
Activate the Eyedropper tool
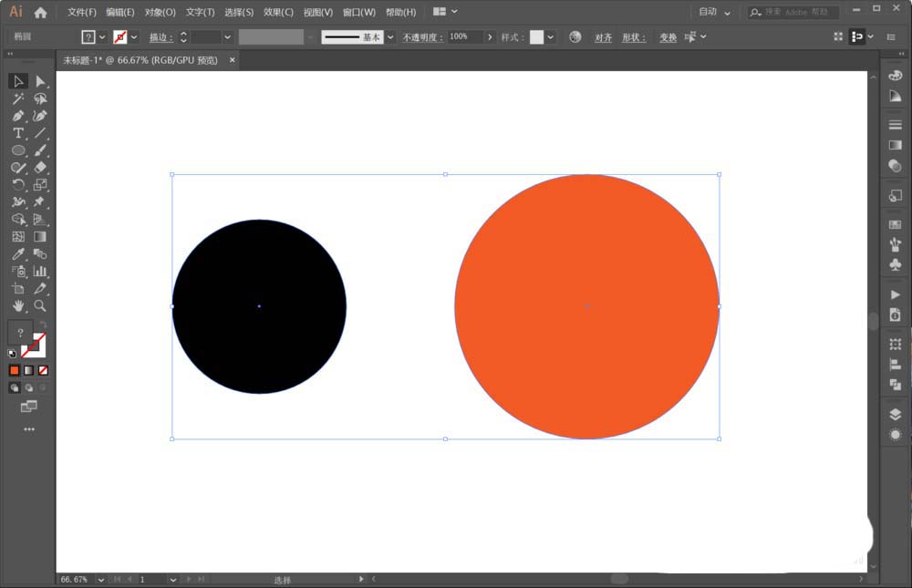[17, 254]
